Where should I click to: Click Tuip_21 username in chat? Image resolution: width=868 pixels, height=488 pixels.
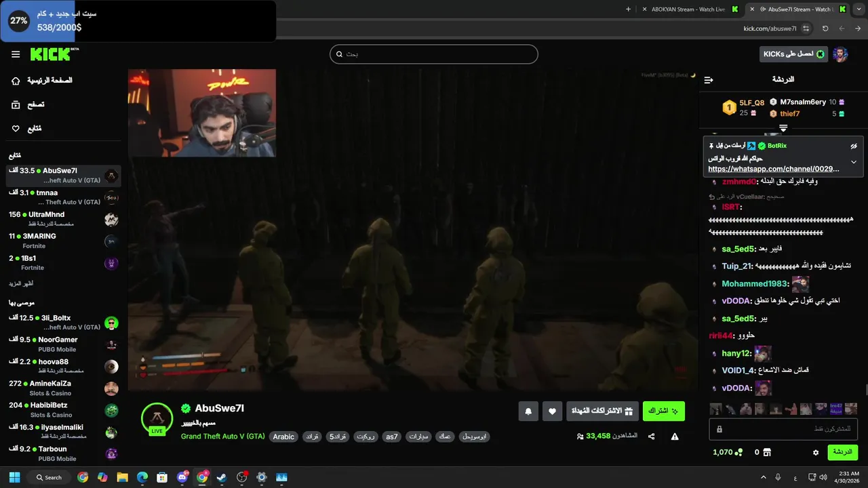tap(737, 266)
